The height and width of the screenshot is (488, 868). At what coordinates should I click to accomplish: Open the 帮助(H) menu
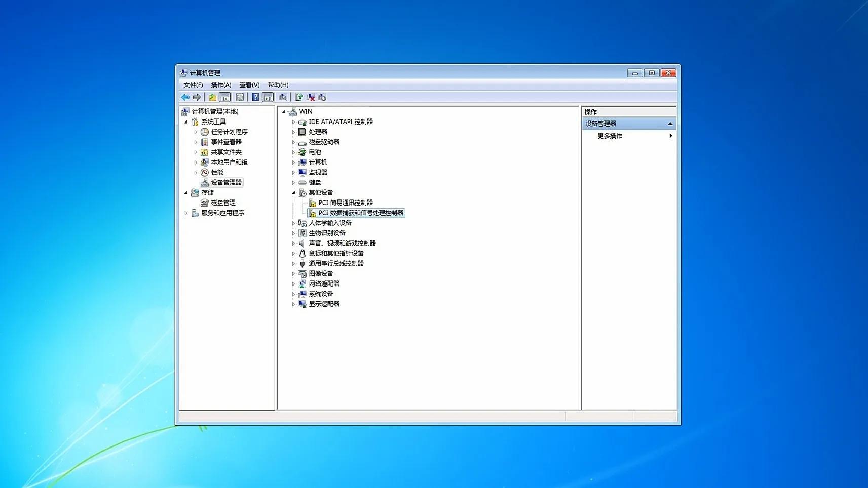tap(278, 85)
